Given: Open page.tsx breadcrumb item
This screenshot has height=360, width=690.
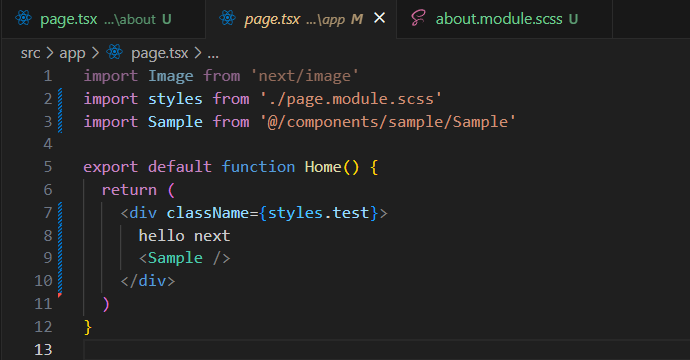Looking at the screenshot, I should point(159,53).
